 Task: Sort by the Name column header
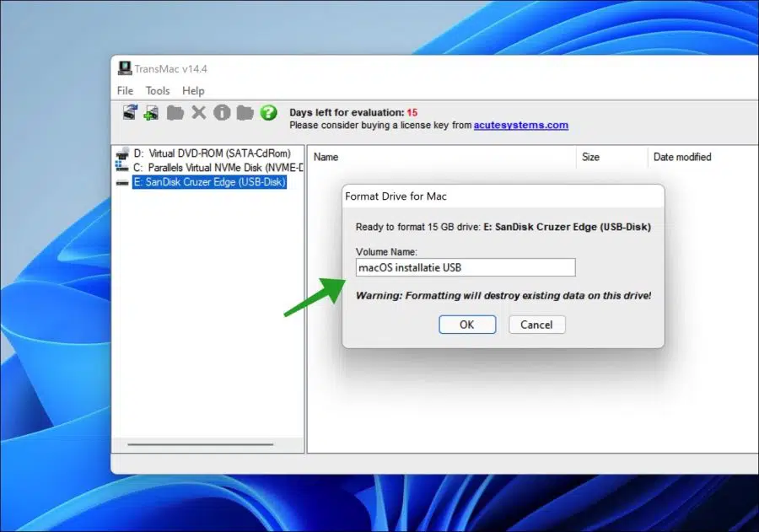coord(441,157)
